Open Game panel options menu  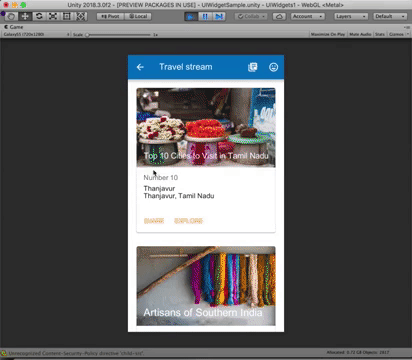point(407,27)
